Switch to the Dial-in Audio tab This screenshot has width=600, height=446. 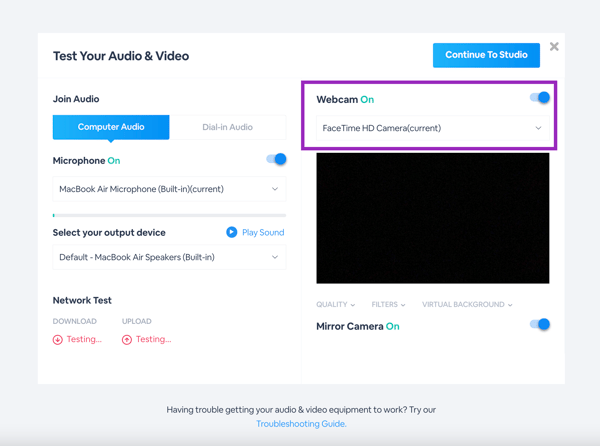coord(228,127)
